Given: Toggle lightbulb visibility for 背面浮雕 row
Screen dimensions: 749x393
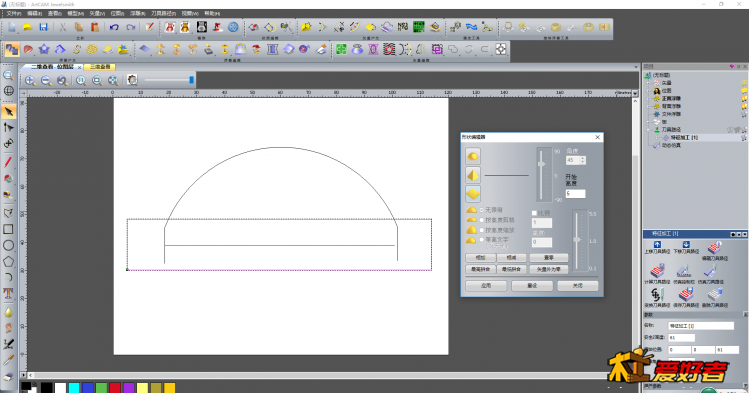Looking at the screenshot, I should point(744,106).
